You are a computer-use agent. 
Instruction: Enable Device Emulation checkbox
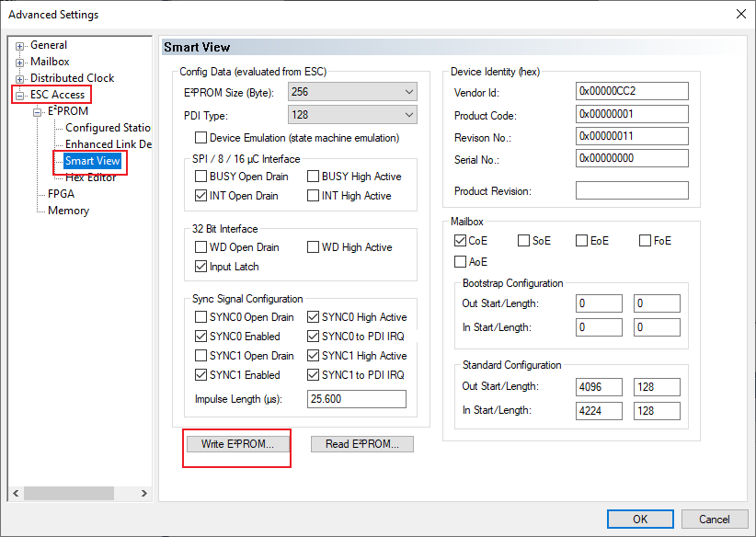click(x=201, y=138)
